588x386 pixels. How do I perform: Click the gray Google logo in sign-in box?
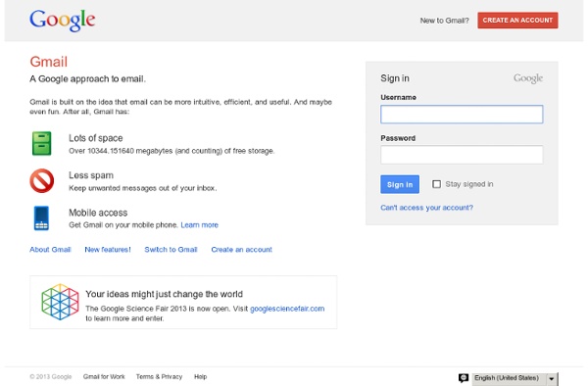pos(528,78)
